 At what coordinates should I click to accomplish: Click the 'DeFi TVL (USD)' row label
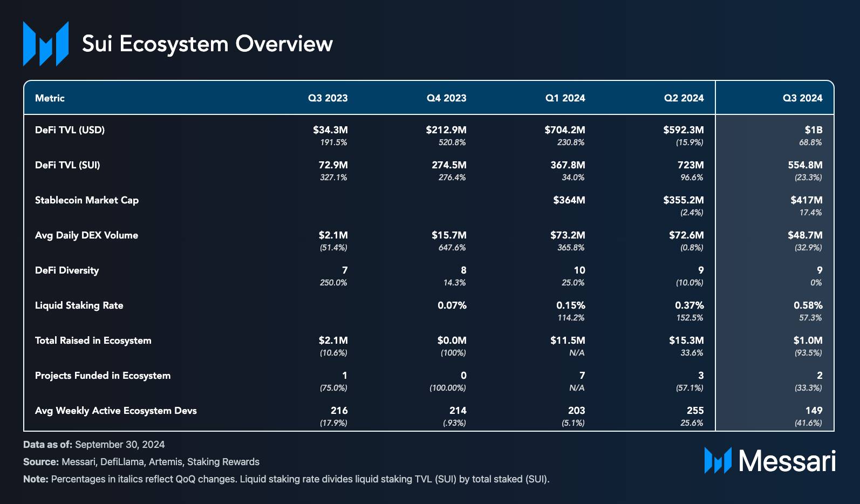coord(70,130)
